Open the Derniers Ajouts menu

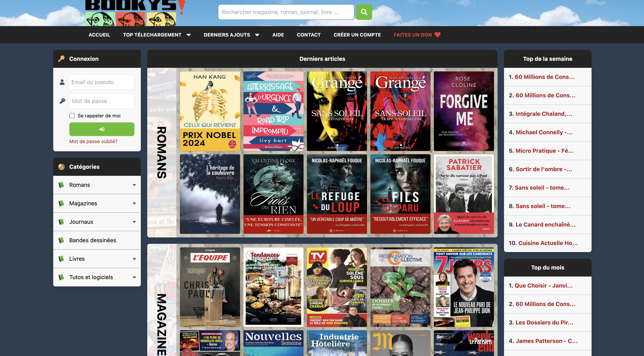(x=227, y=35)
